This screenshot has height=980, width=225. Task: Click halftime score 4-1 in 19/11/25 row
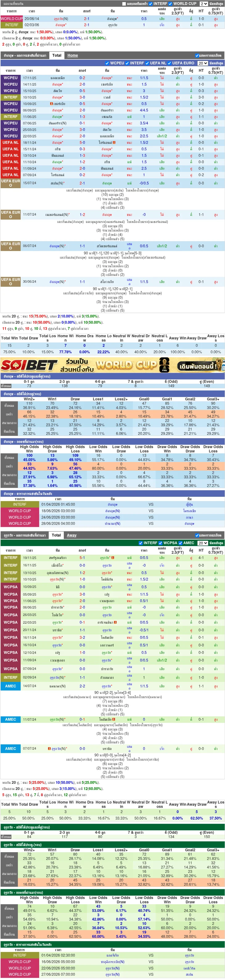coord(201,558)
